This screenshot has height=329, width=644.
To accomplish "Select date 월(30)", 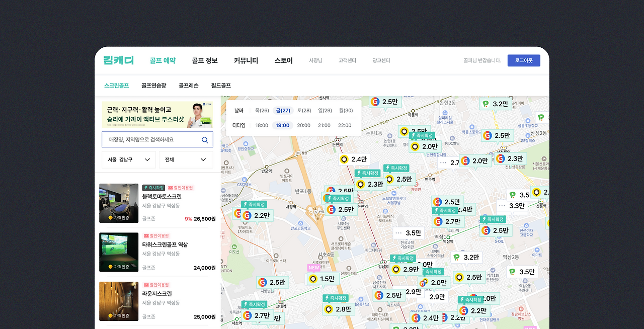I will coord(346,111).
